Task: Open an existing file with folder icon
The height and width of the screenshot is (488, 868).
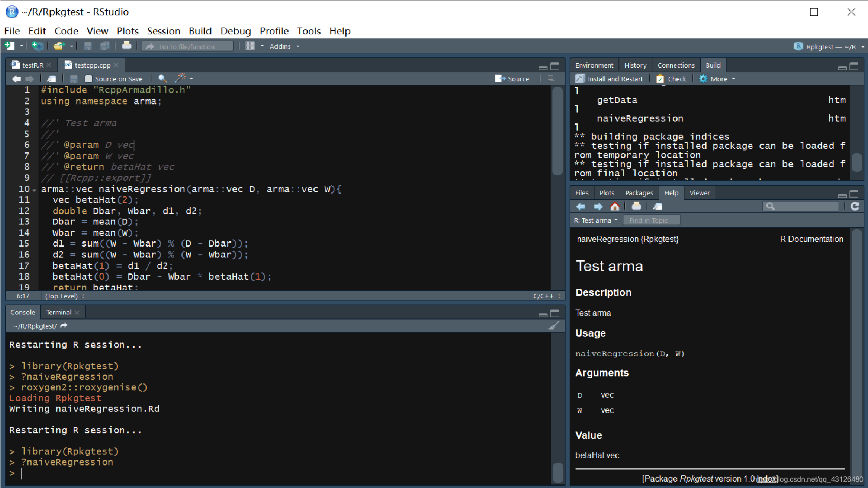Action: (59, 46)
